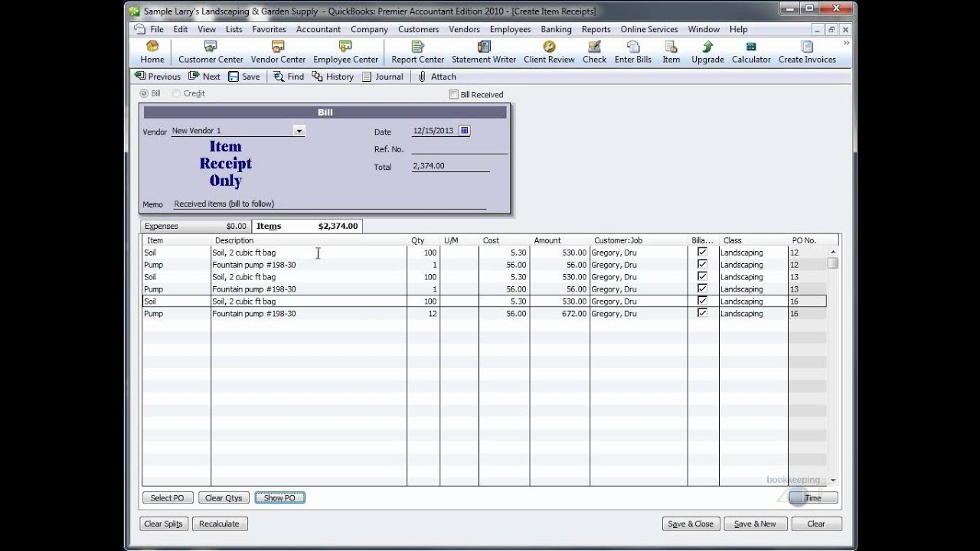Open the Banking menu

point(556,29)
